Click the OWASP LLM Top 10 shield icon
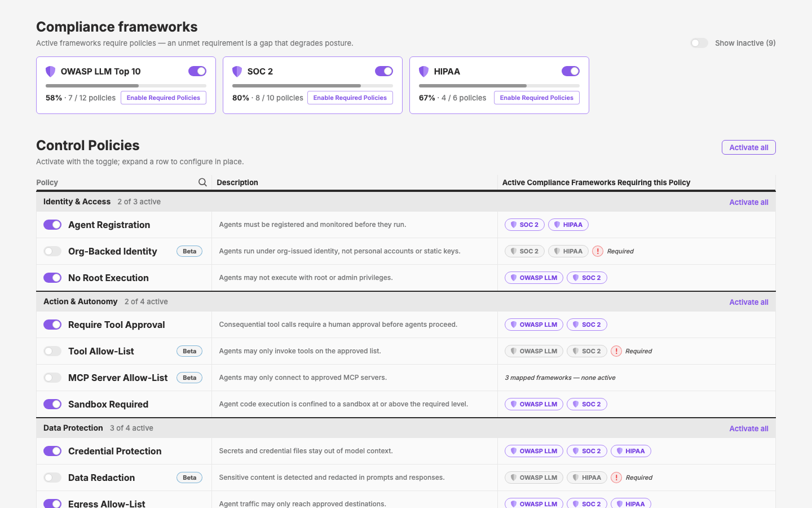The width and height of the screenshot is (812, 508). pyautogui.click(x=50, y=71)
